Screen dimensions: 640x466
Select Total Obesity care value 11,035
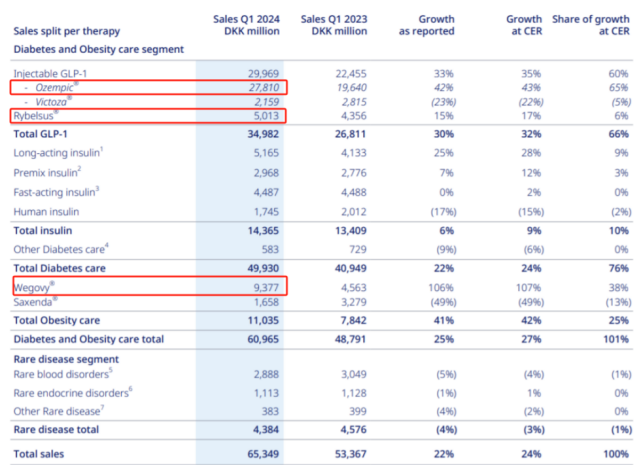[263, 321]
